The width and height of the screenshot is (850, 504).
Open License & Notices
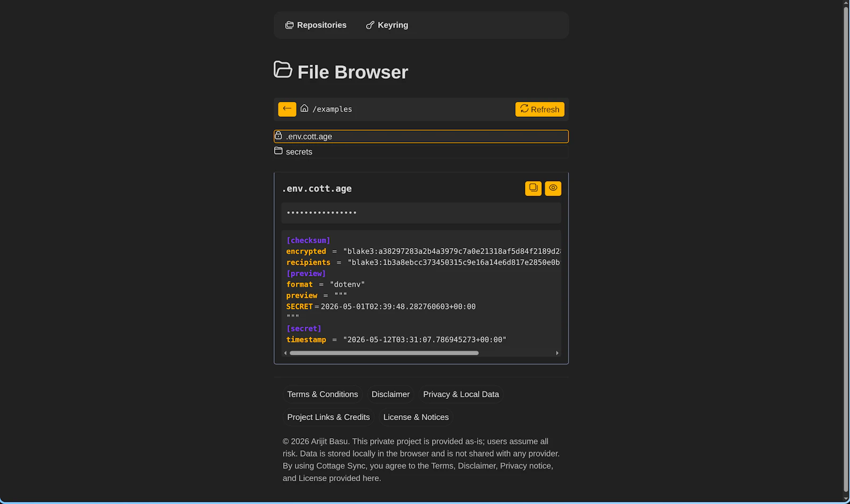point(416,417)
